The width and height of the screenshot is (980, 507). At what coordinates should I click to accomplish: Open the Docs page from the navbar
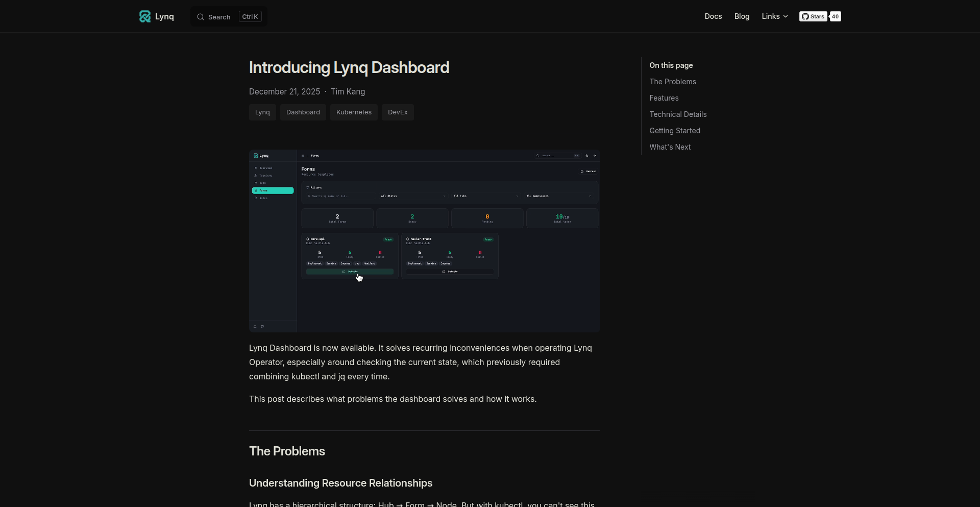click(x=713, y=16)
